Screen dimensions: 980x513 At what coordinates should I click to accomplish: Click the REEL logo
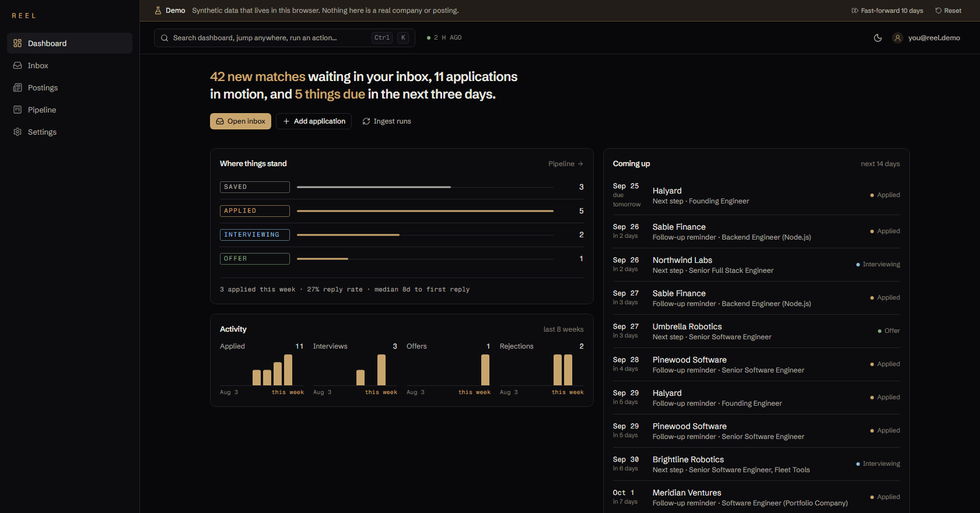[x=24, y=16]
